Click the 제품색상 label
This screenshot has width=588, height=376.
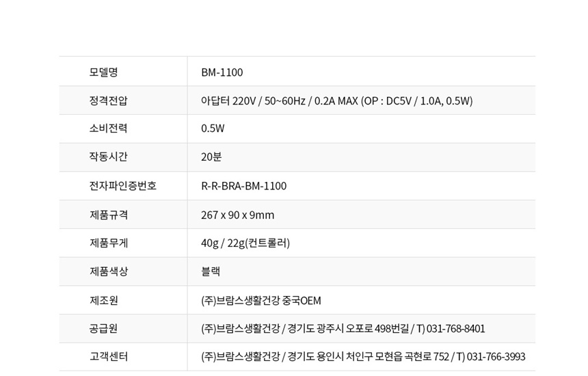(109, 271)
